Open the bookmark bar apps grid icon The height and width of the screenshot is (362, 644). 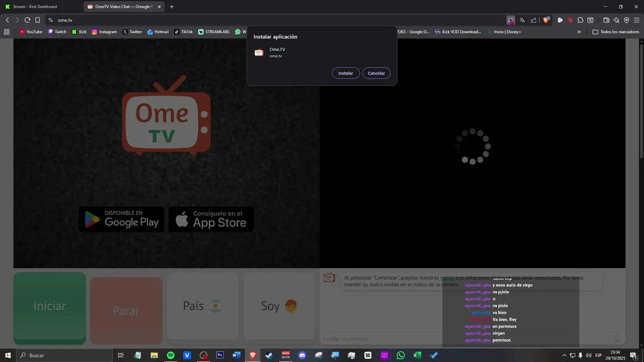tap(7, 32)
